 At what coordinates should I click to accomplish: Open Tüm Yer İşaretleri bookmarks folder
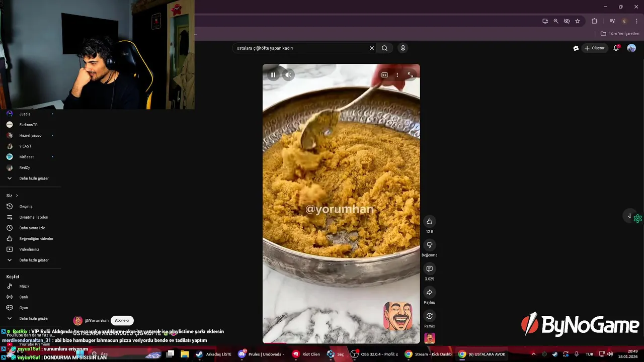[x=620, y=34]
